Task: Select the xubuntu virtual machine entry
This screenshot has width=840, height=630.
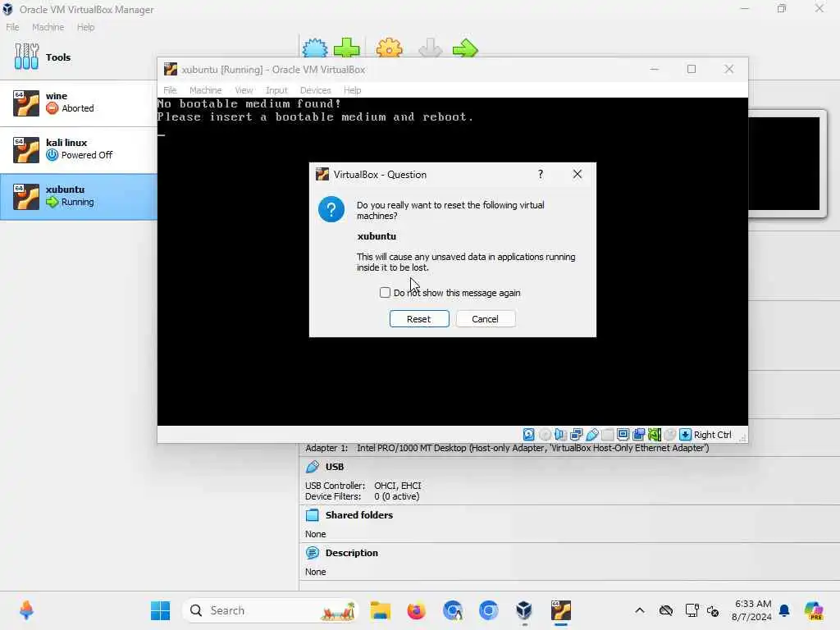Action: point(78,196)
